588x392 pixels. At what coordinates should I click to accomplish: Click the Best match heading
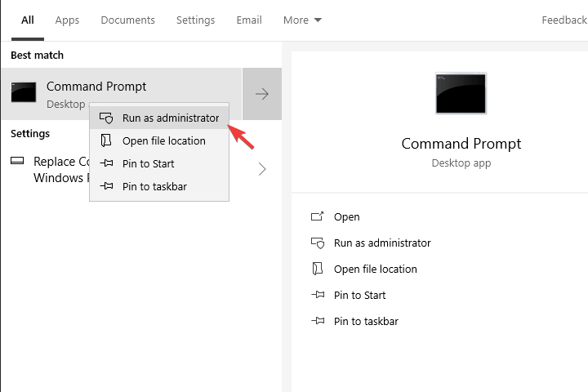coord(37,56)
